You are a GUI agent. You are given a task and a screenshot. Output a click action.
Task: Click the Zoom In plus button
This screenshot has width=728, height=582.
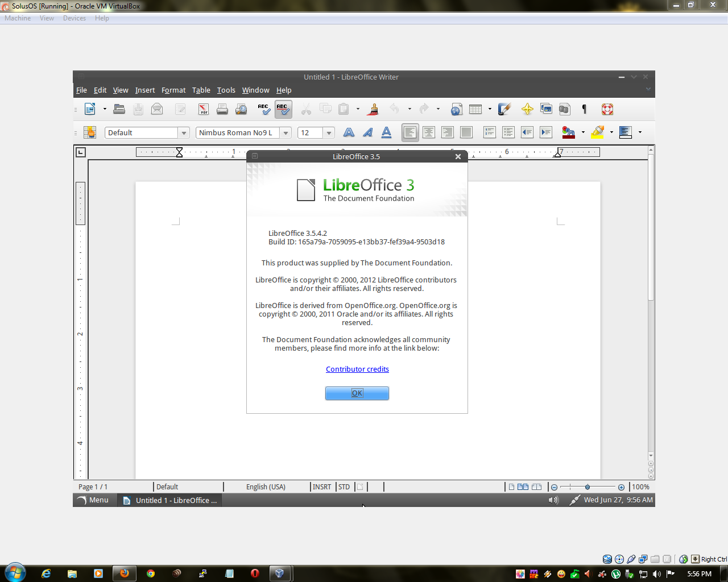click(x=621, y=487)
